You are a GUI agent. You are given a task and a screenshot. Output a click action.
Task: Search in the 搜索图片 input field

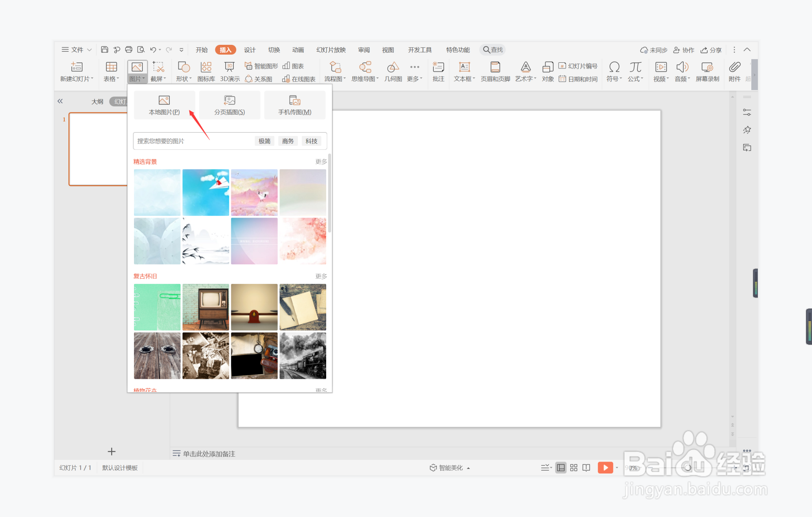click(189, 141)
